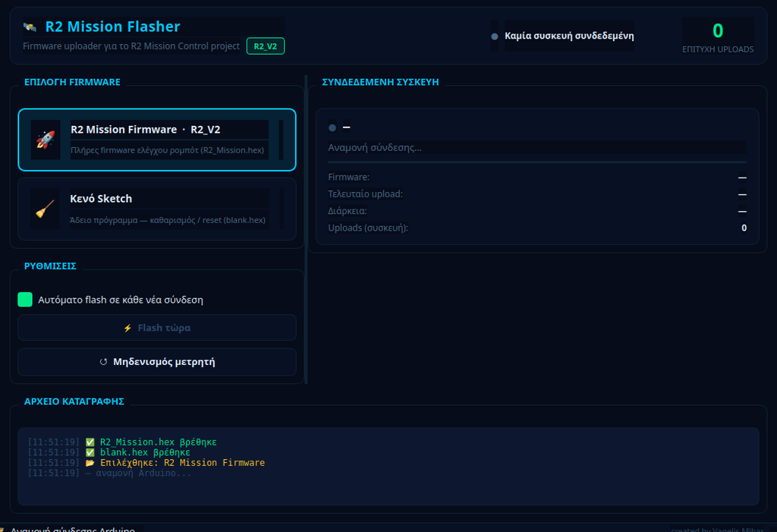The height and width of the screenshot is (532, 777).
Task: Click the created by Vagelis Mihas footer text
Action: coord(718,529)
